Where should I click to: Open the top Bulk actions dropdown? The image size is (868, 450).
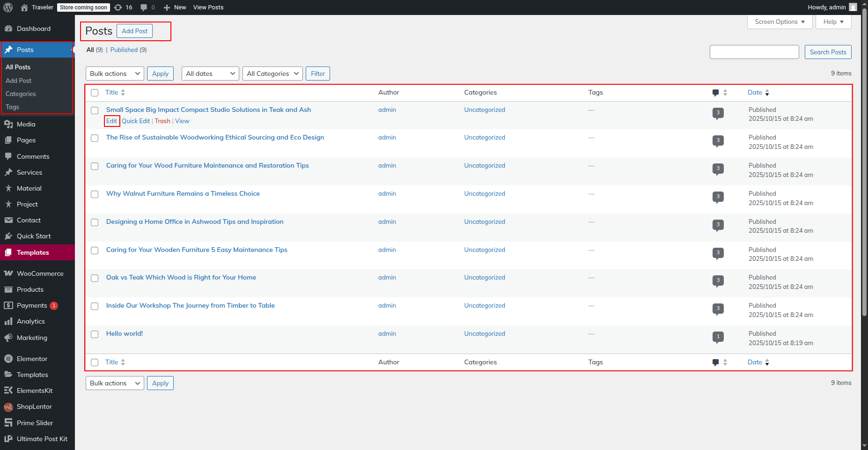(115, 74)
